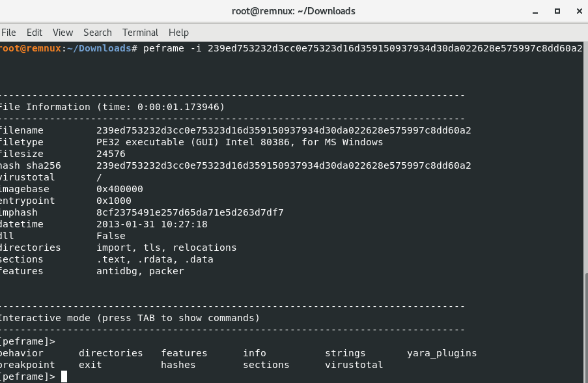Click the 'hashes' command suggestion

click(178, 365)
